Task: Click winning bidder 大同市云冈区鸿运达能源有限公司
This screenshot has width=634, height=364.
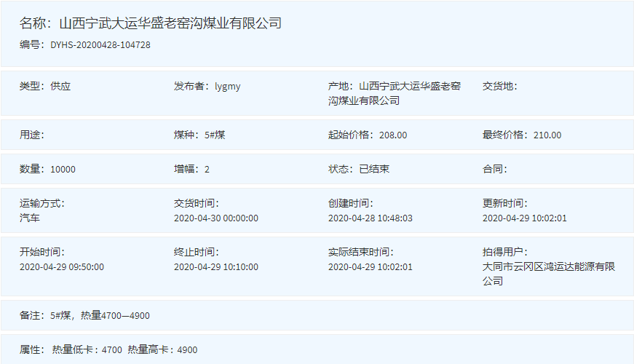Action: (549, 274)
